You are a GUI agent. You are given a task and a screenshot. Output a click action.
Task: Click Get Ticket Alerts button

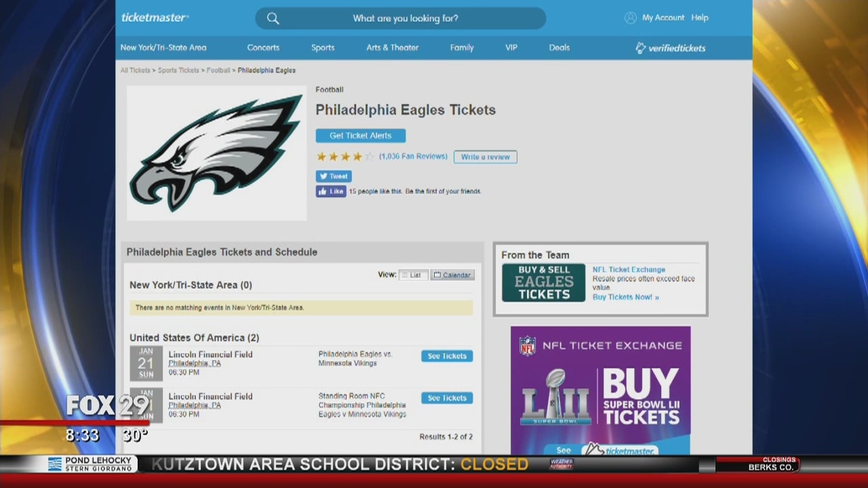[x=360, y=136]
